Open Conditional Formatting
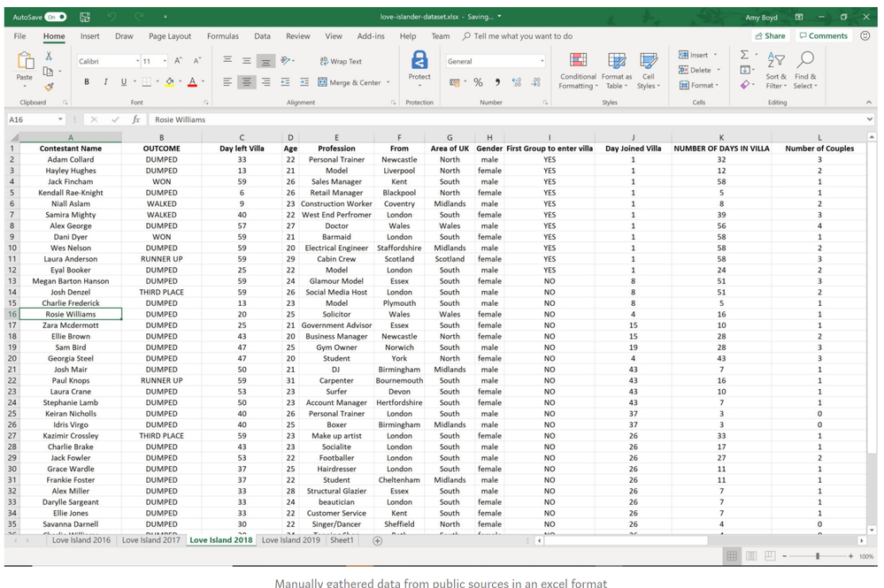This screenshot has width=884, height=588. tap(578, 71)
